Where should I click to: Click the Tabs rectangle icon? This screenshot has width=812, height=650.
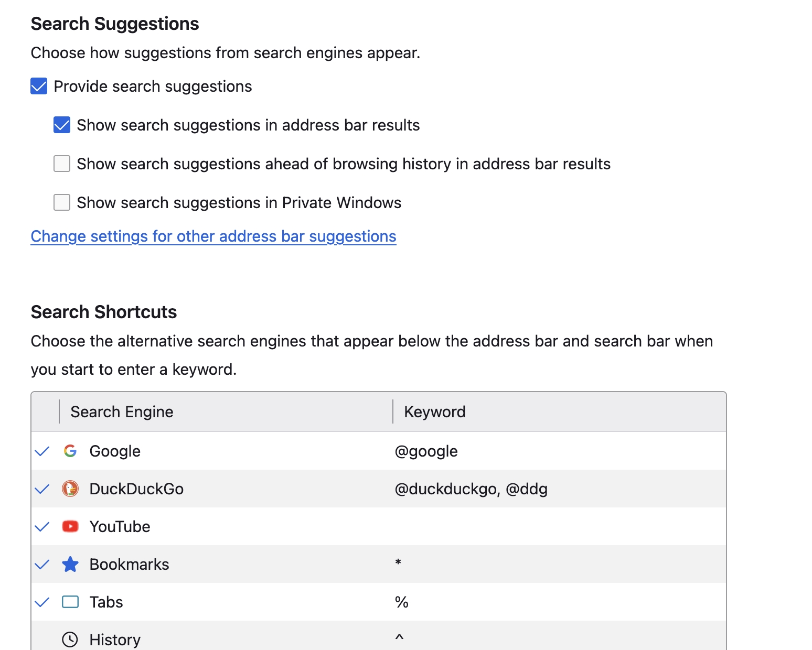[x=70, y=602]
